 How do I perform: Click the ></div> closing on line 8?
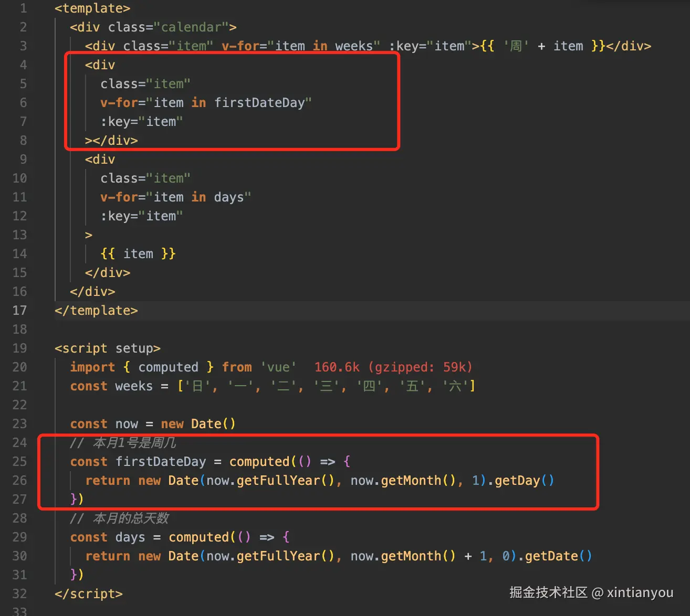click(111, 141)
